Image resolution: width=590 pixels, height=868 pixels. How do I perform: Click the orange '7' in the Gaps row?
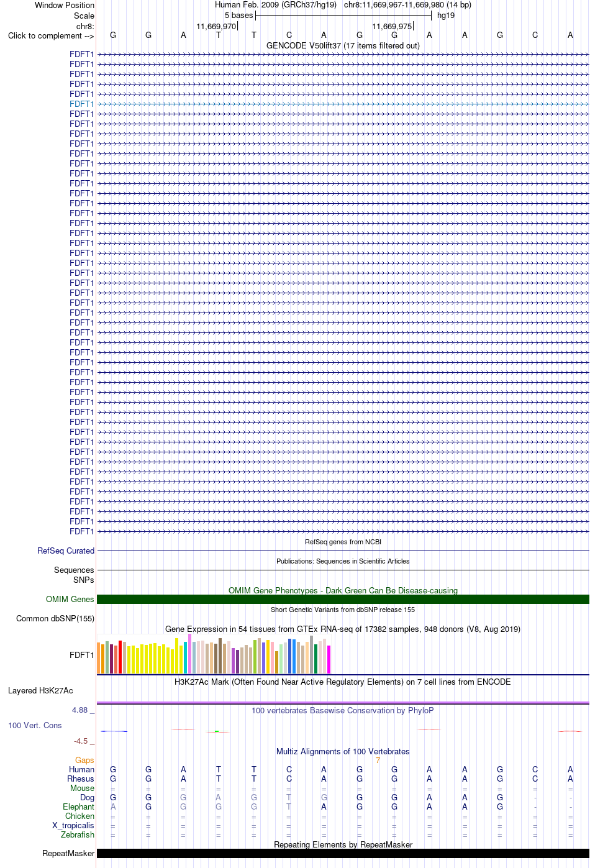pos(378,761)
